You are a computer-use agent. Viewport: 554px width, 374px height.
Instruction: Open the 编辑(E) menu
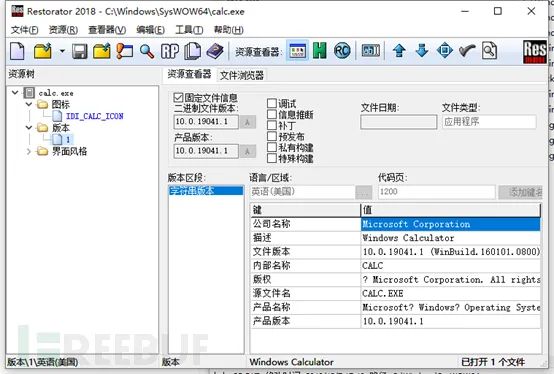point(151,30)
